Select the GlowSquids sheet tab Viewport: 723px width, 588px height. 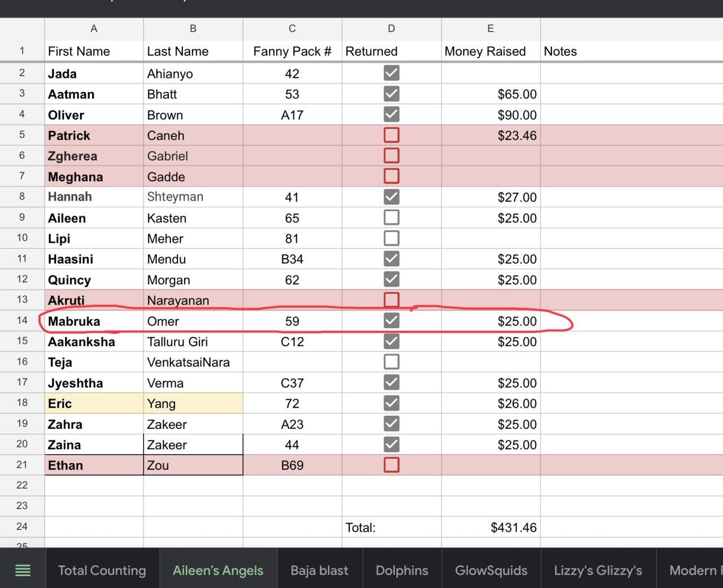coord(491,570)
